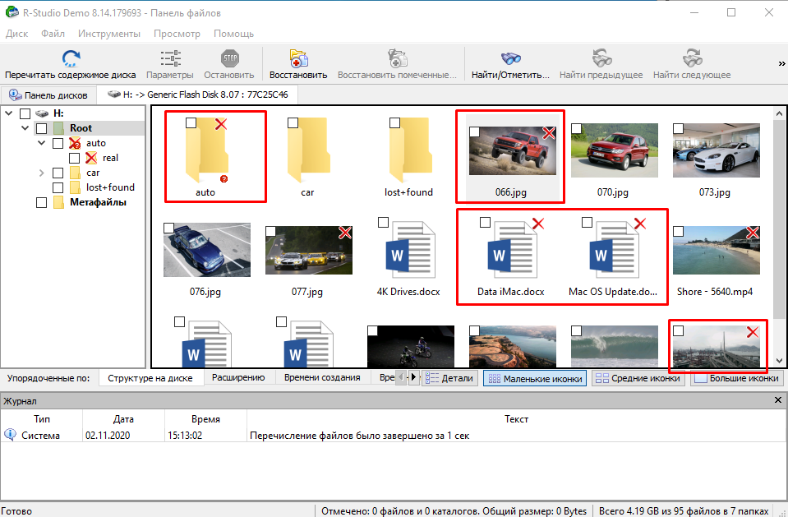The image size is (788, 517).
Task: Click the Find Next toolbar icon
Action: pos(691,59)
